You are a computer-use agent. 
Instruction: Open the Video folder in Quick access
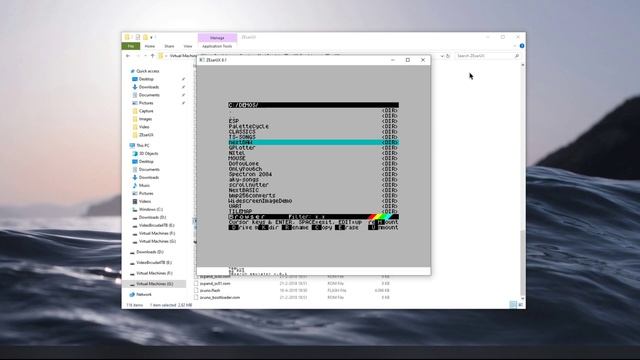click(144, 127)
